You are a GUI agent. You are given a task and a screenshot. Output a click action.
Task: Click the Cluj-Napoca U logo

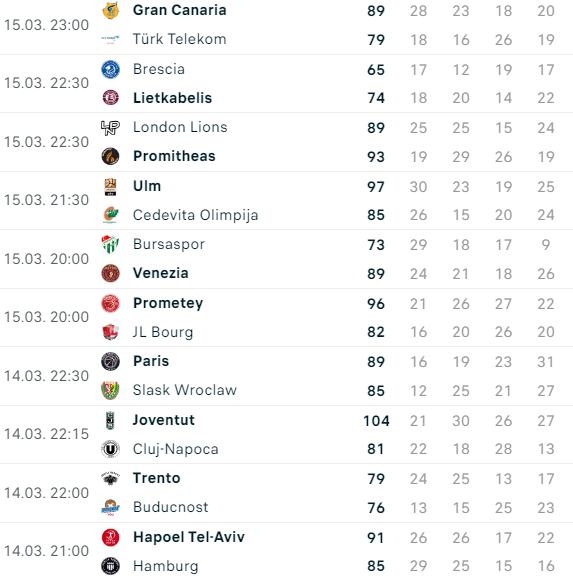111,449
